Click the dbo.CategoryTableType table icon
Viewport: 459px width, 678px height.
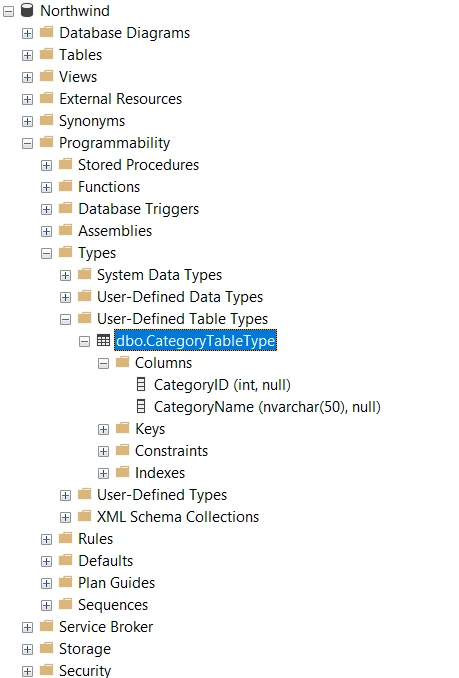coord(103,340)
